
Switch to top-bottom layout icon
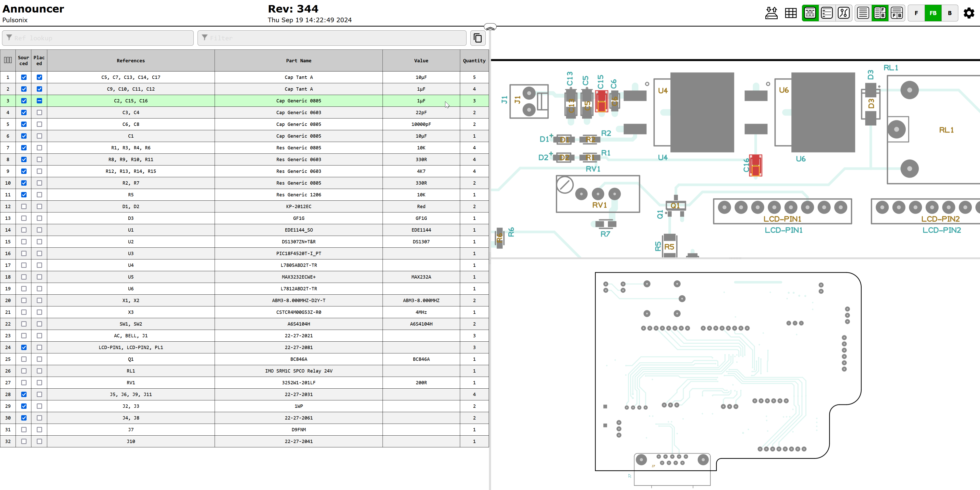pos(897,13)
